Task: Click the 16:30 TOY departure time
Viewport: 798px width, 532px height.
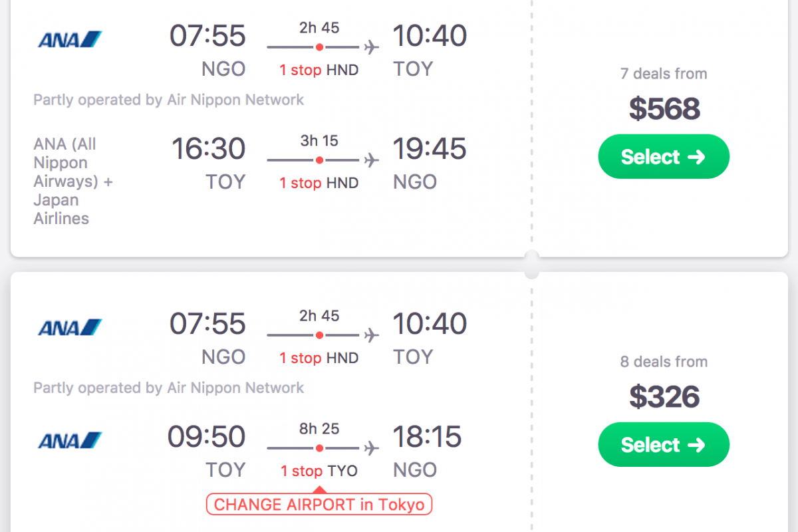Action: pos(209,150)
